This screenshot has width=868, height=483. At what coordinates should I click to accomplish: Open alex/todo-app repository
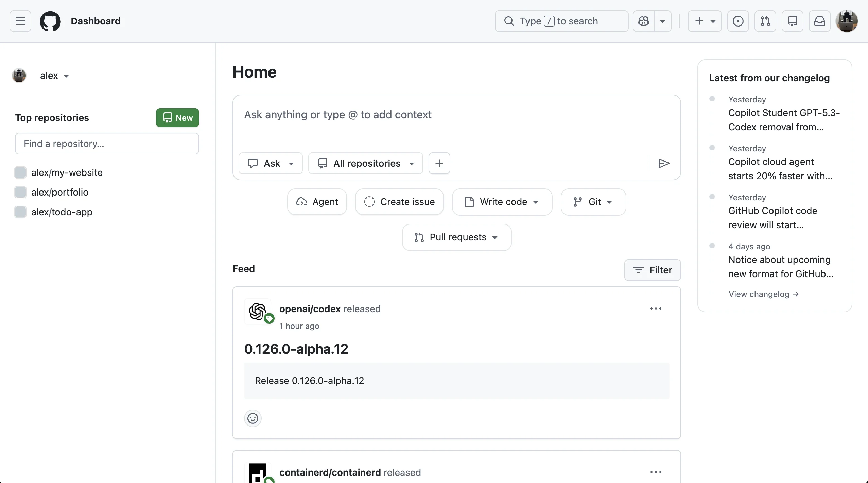coord(62,212)
